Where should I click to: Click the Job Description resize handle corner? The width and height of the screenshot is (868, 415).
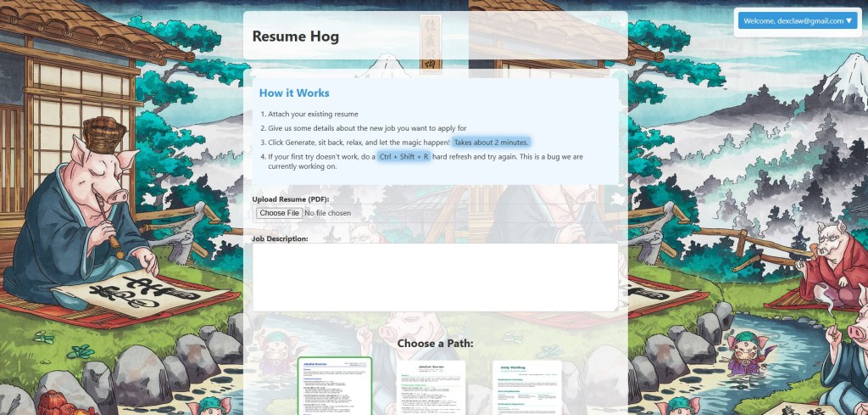614,307
